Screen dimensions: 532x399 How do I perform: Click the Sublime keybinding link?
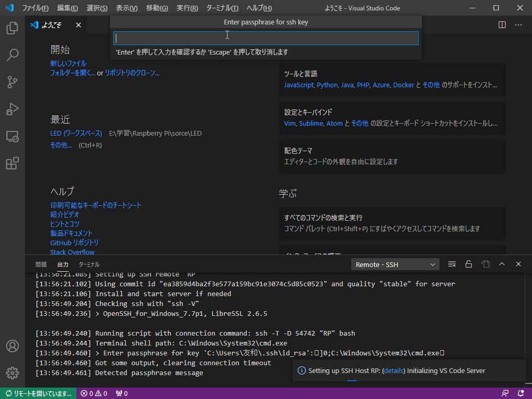(x=311, y=123)
